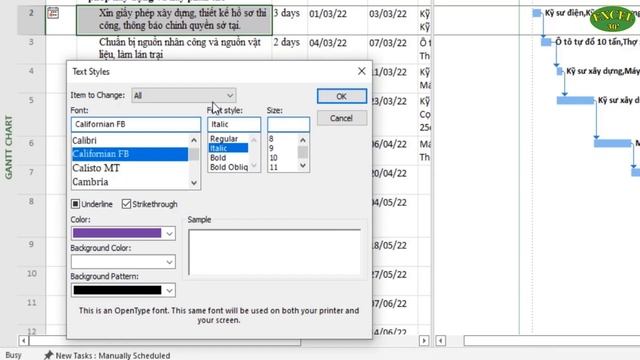Click the '2 days' duration cell
The width and height of the screenshot is (640, 360).
289,49
